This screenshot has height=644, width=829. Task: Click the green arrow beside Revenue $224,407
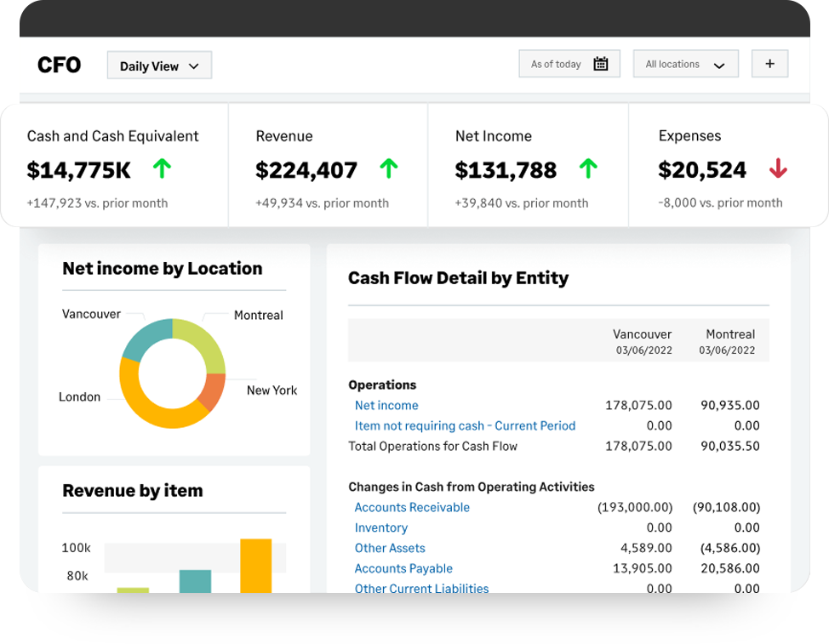coord(389,169)
